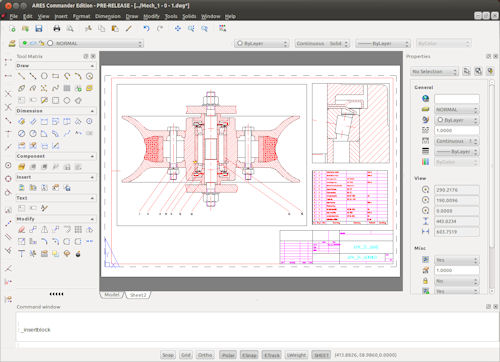
Task: Open the Properties ByLayer line color dropdown
Action: [457, 120]
